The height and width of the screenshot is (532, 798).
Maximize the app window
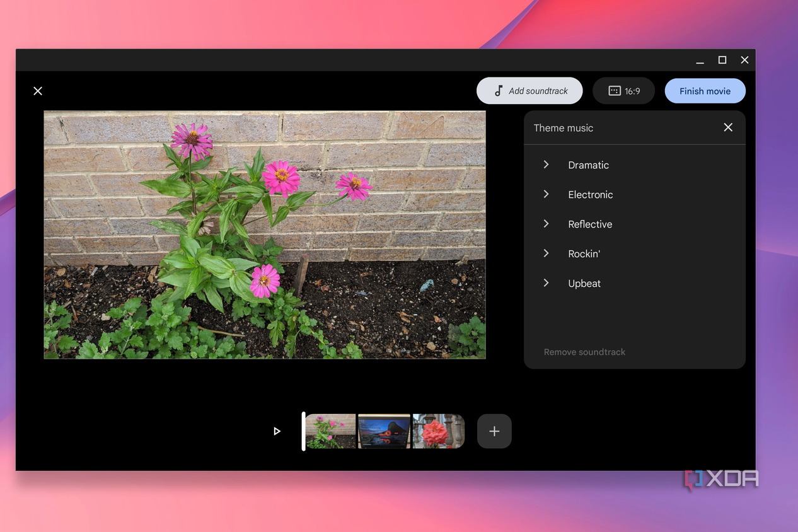tap(722, 60)
